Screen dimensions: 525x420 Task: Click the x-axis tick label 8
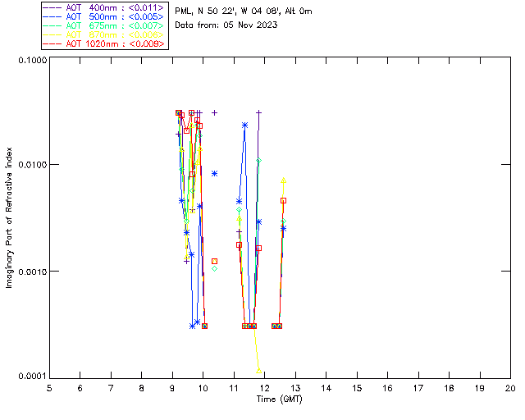[142, 388]
